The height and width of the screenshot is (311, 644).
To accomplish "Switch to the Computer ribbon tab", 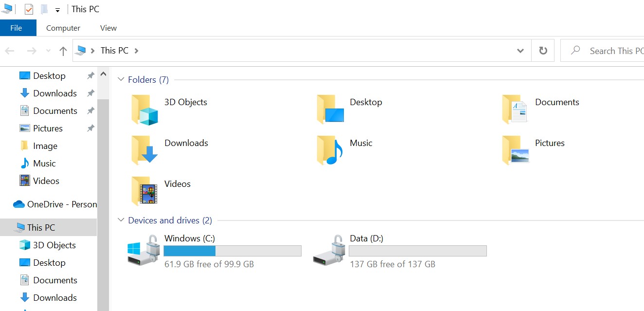I will pyautogui.click(x=63, y=28).
